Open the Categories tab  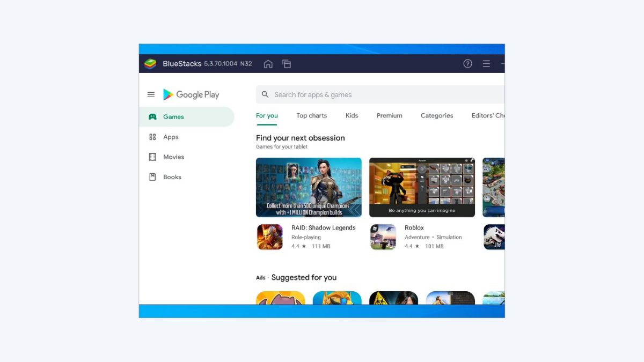point(437,116)
